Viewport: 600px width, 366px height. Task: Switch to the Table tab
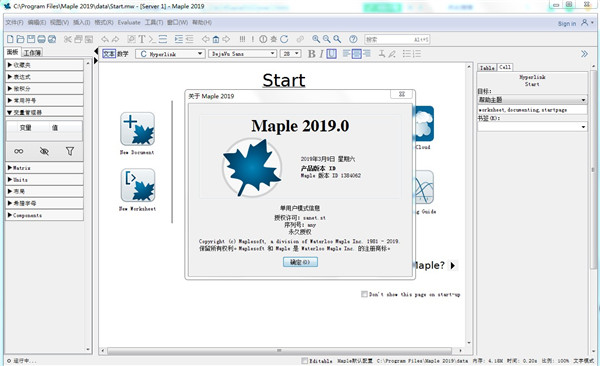487,67
